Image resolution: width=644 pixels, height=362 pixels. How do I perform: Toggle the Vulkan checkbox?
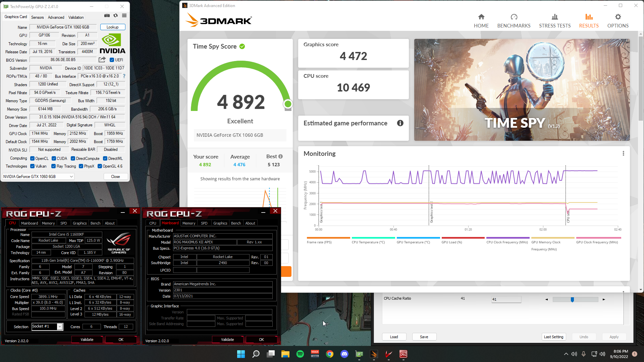tap(32, 166)
